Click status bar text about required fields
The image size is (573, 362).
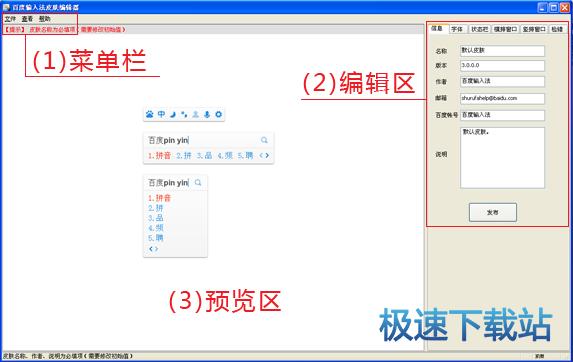click(68, 356)
